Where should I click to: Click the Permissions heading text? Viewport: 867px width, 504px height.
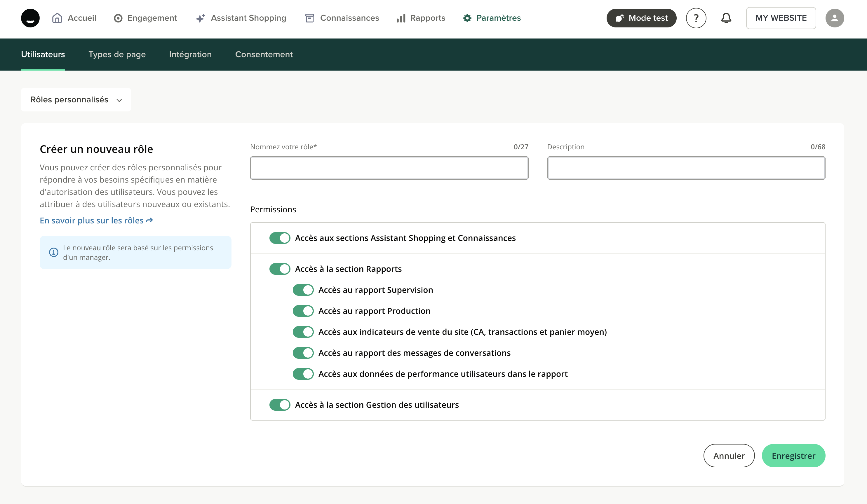(273, 209)
